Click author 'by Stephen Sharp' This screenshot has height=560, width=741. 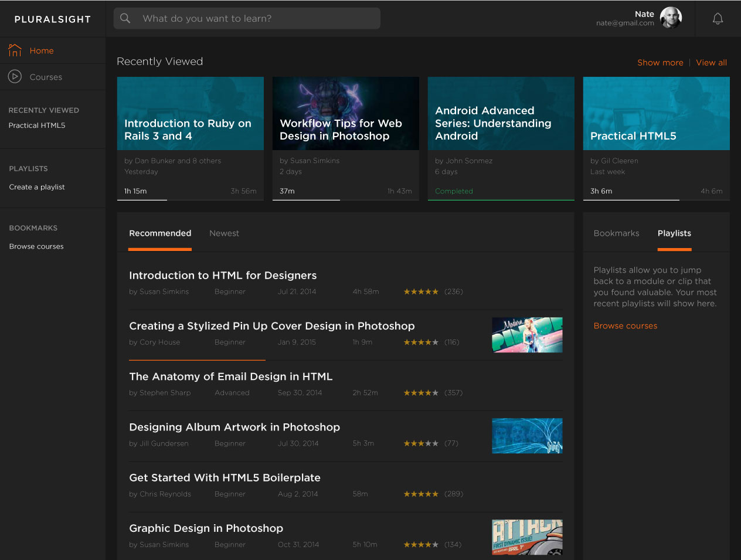coord(160,393)
